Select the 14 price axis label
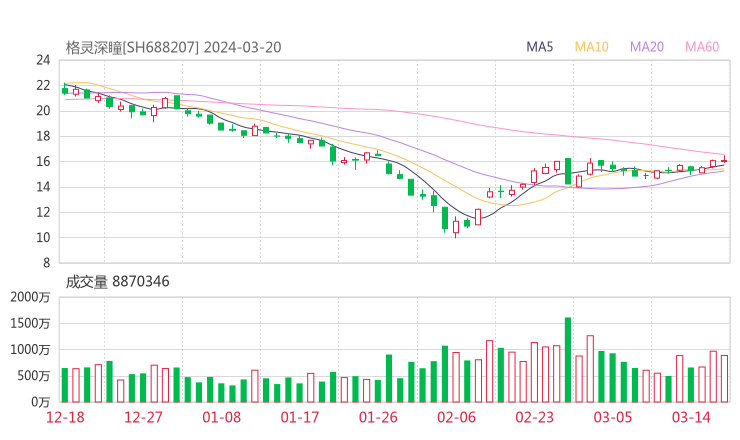The width and height of the screenshot is (740, 440). tap(43, 187)
